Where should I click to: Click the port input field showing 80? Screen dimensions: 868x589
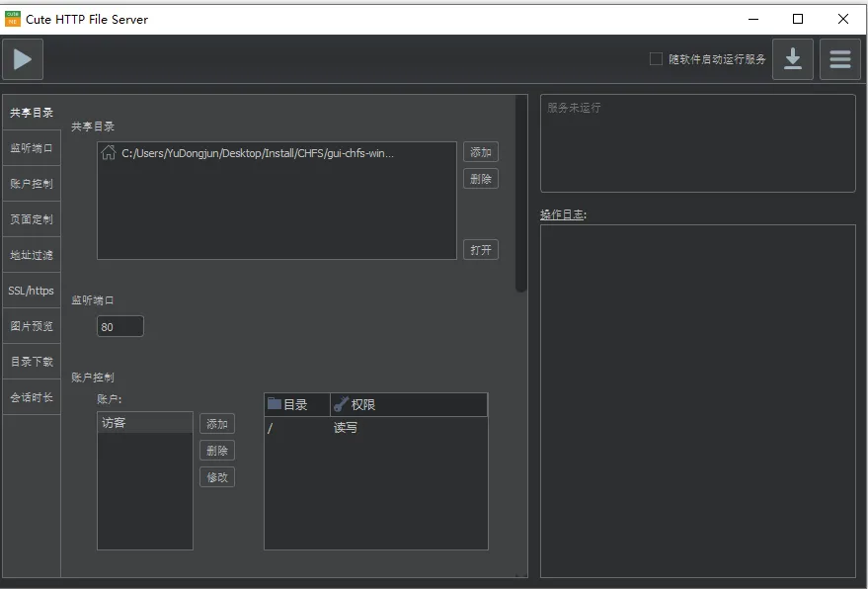(x=120, y=326)
